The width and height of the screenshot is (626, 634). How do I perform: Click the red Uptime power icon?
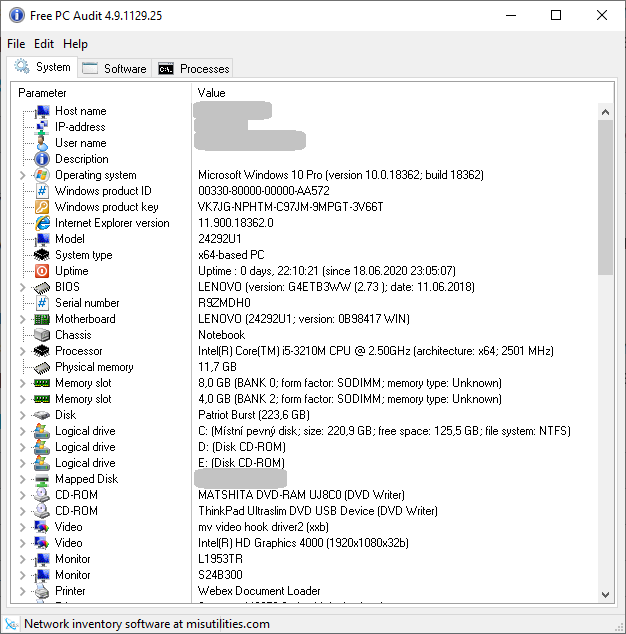point(42,271)
